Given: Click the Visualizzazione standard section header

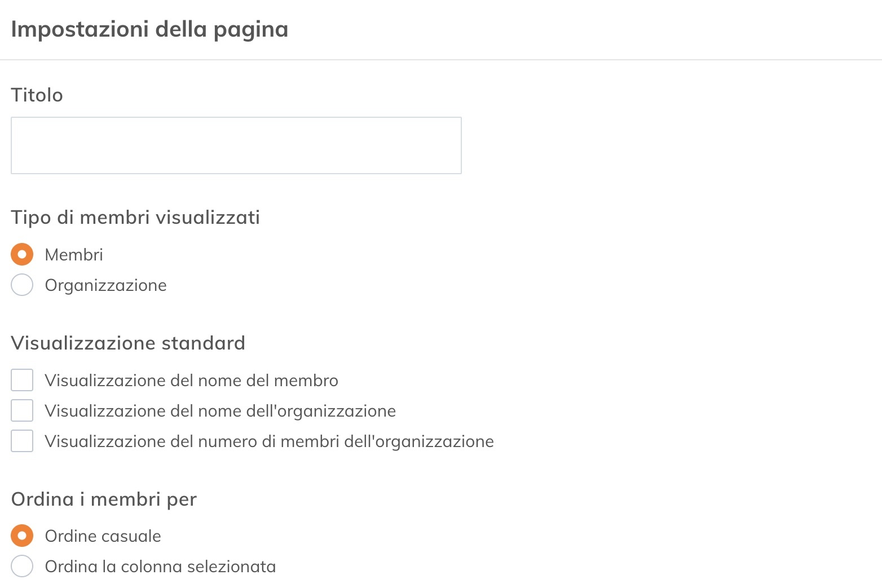Looking at the screenshot, I should pos(128,343).
